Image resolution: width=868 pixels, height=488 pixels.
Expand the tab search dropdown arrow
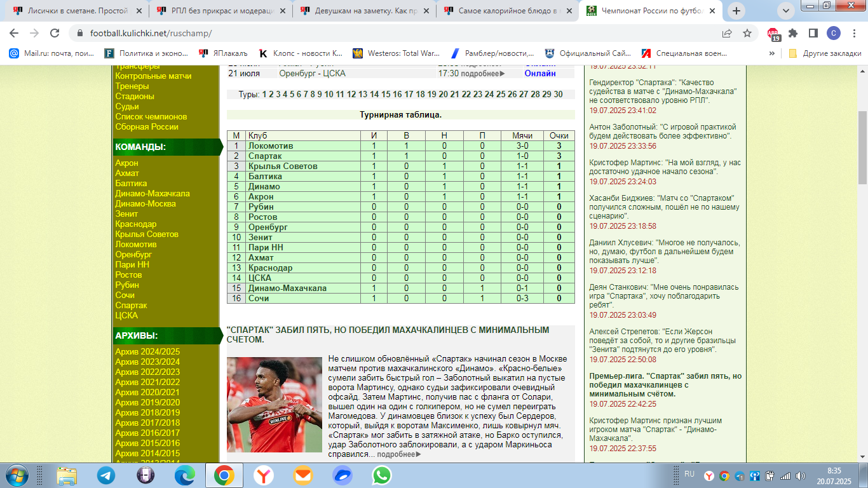[787, 10]
